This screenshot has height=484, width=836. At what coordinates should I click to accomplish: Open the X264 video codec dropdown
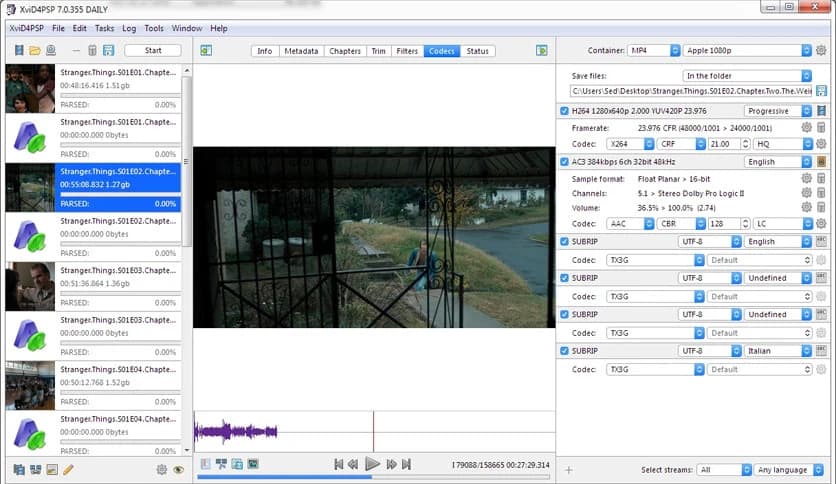630,144
